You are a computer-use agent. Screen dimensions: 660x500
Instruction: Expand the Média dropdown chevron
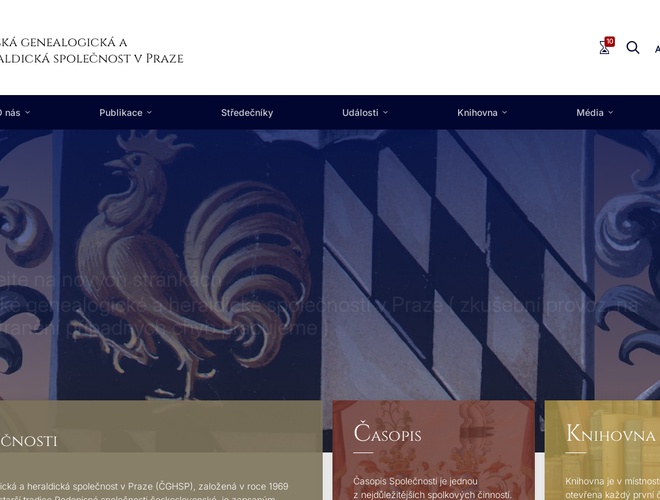(610, 112)
